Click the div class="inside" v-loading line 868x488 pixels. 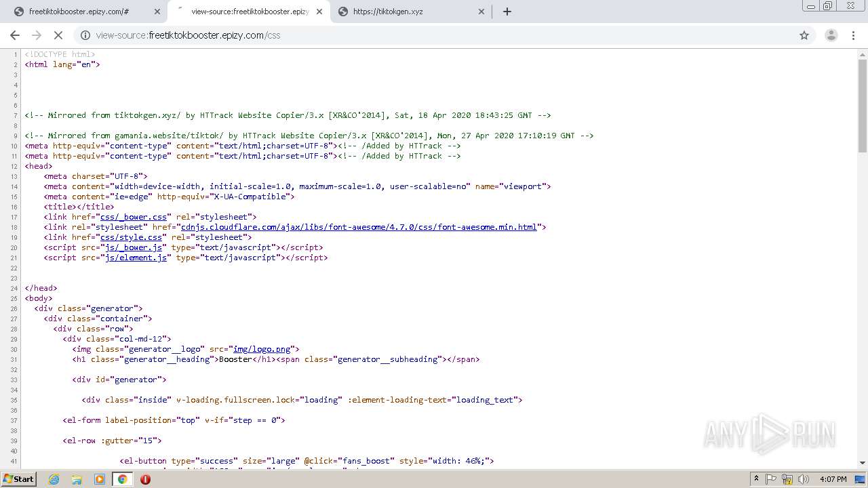pos(302,400)
